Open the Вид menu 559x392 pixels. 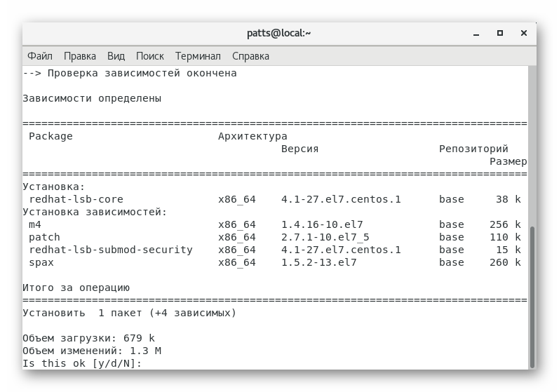tap(116, 56)
